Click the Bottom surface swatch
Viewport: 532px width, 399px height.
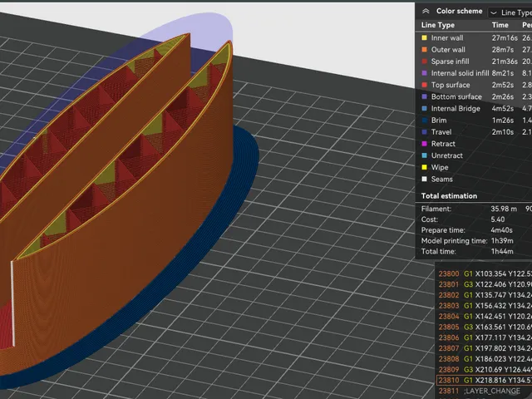(424, 96)
